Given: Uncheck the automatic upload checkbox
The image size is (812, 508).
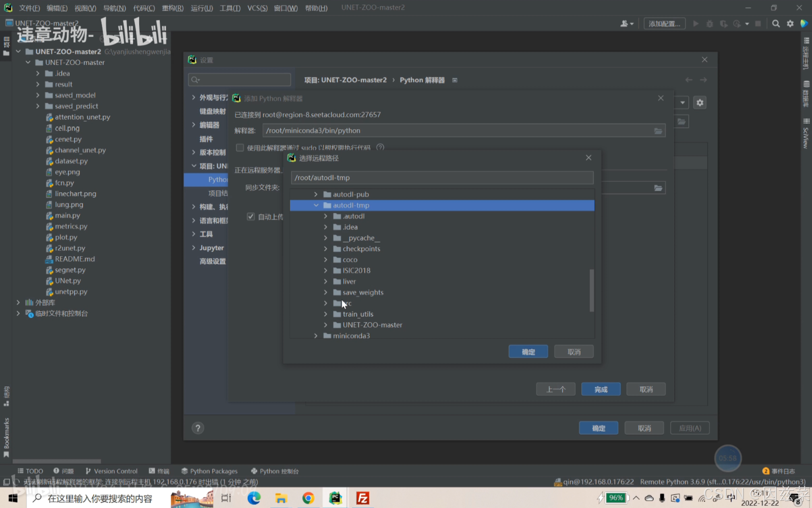Looking at the screenshot, I should pyautogui.click(x=251, y=217).
